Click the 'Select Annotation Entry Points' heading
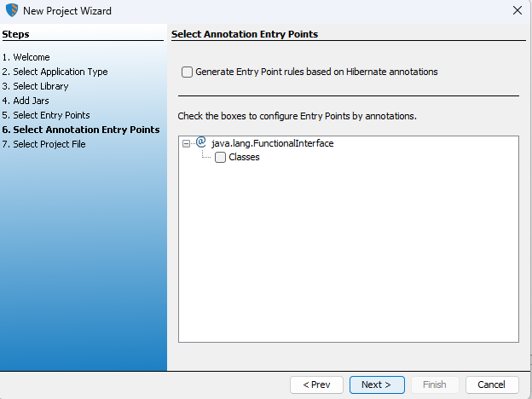Viewport: 532px width, 399px height. (x=245, y=34)
